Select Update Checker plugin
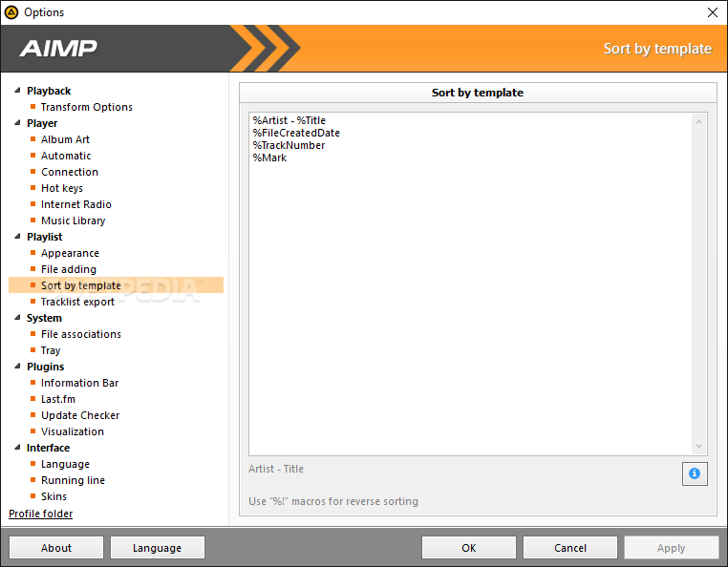 click(x=80, y=415)
